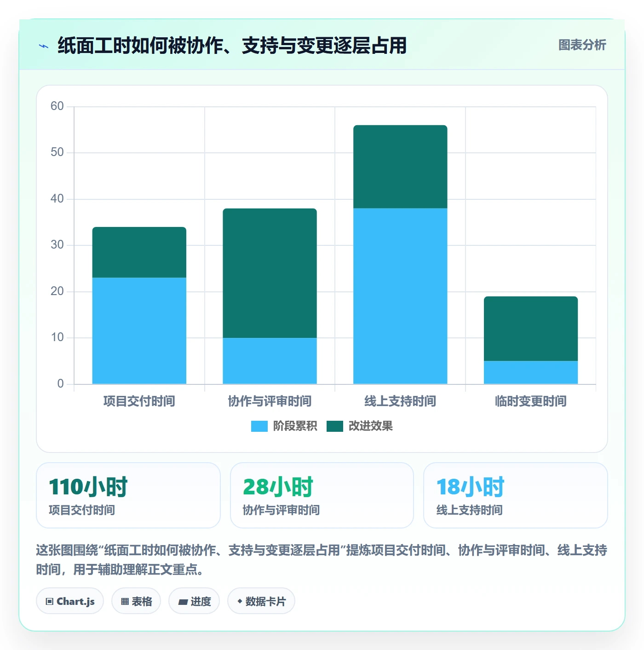Click the lightning icon beside the title

click(44, 46)
